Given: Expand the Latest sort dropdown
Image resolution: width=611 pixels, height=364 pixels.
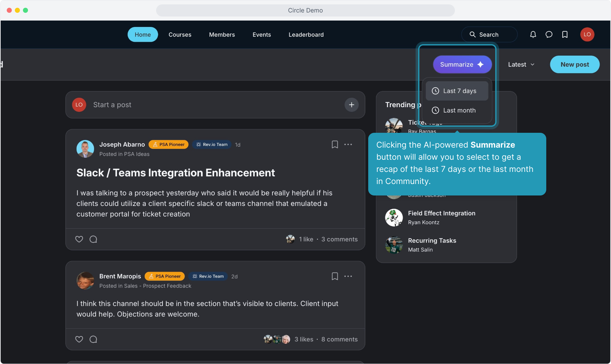Looking at the screenshot, I should (521, 64).
